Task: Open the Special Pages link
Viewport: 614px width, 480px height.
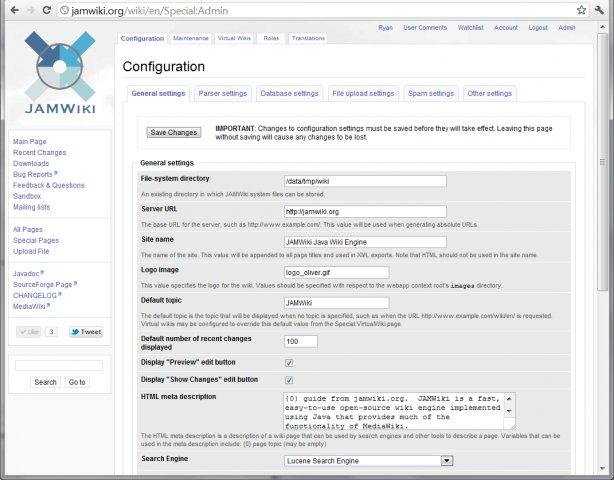Action: coord(36,240)
